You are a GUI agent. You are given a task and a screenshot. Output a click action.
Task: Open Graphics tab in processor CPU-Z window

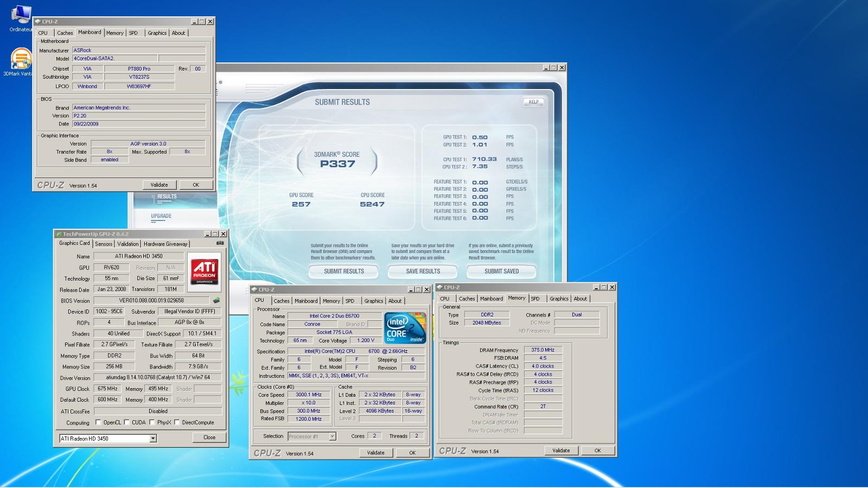(x=374, y=301)
